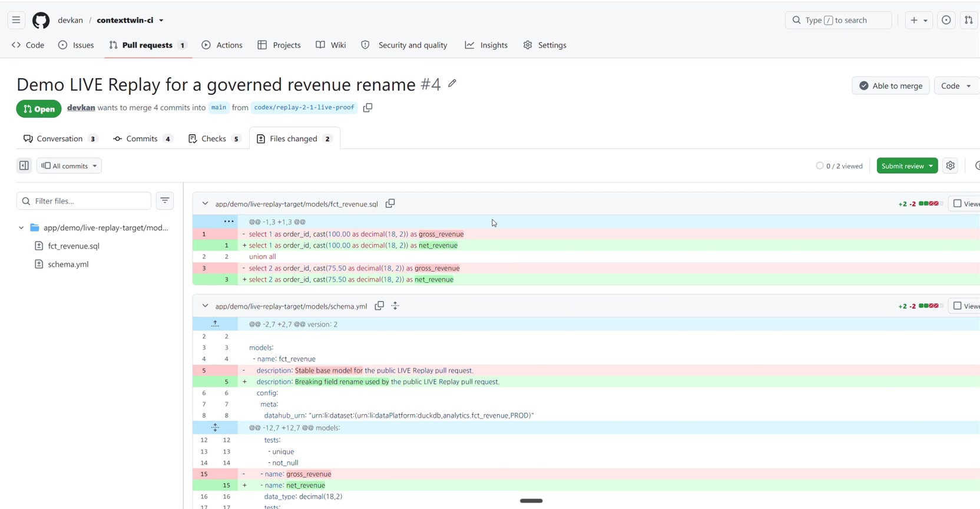Open the repository switcher dropdown caret
Viewport: 980px width, 509px height.
click(x=161, y=20)
